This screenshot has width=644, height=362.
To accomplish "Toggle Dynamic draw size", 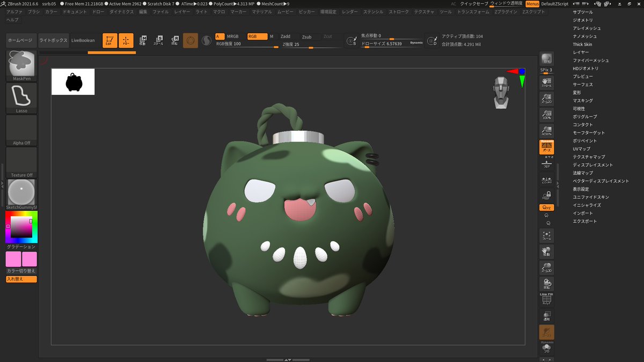I will click(416, 42).
